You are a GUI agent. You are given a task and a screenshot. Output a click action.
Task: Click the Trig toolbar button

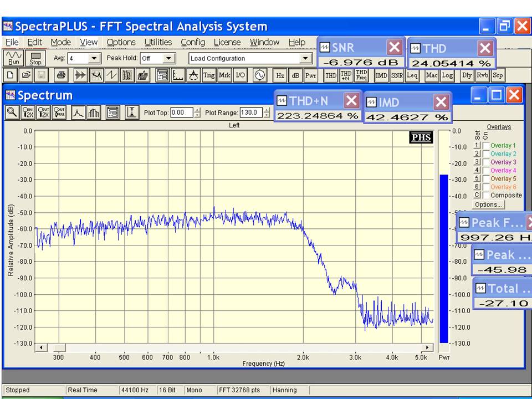point(209,75)
